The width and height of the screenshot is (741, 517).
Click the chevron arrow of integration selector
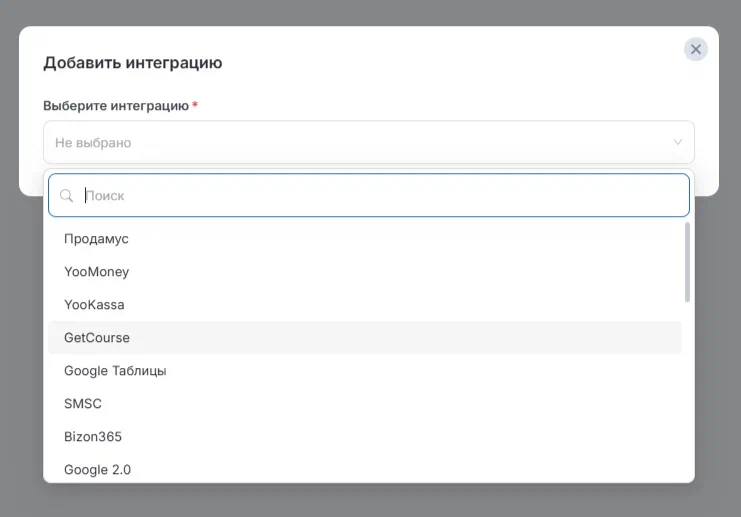[x=678, y=142]
